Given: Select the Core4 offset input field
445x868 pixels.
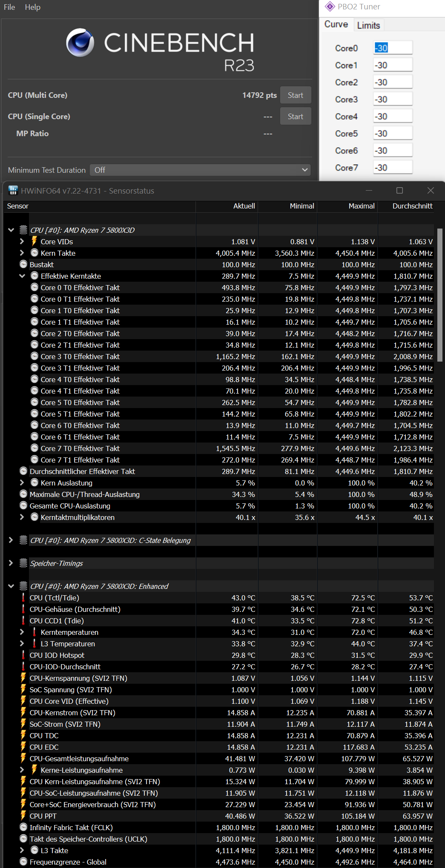Looking at the screenshot, I should [393, 116].
